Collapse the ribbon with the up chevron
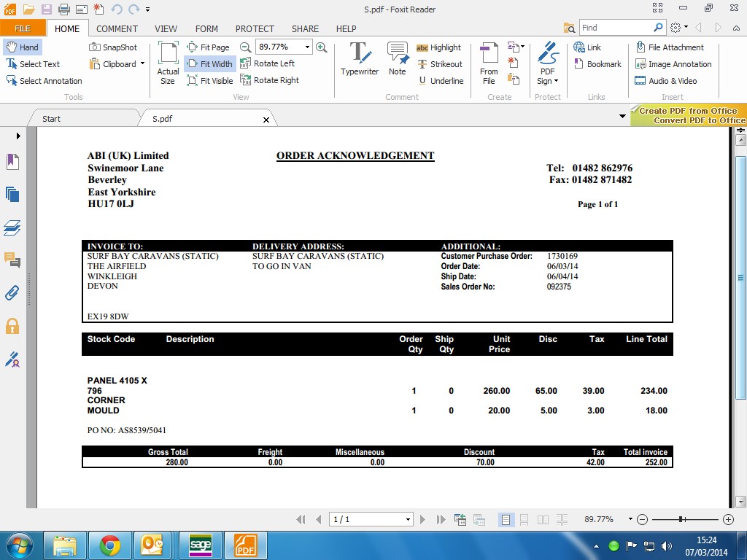 pyautogui.click(x=736, y=28)
